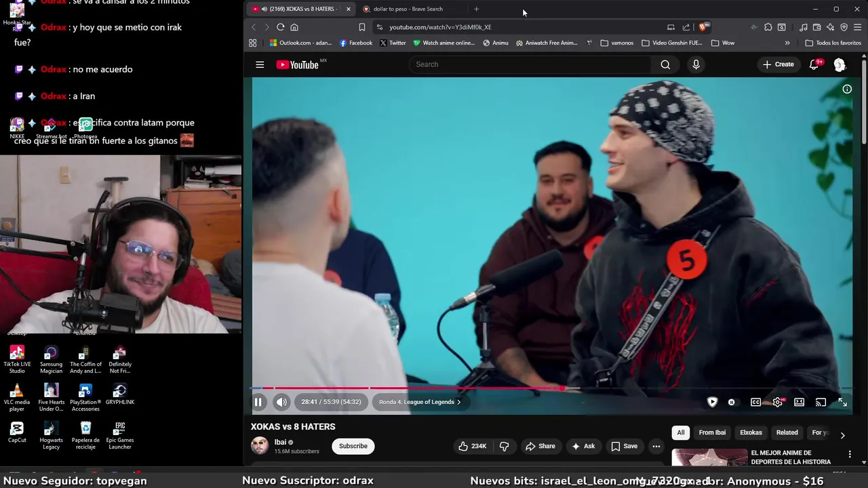Open Brave Leo AI sparkle icon
The width and height of the screenshot is (868, 488).
[x=830, y=27]
